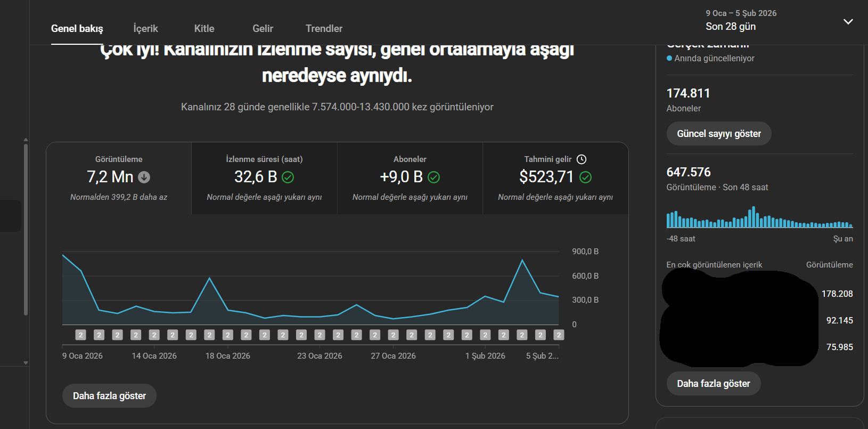Click green checkmark beside +9,0 B subscribers
The width and height of the screenshot is (868, 429).
pos(434,177)
